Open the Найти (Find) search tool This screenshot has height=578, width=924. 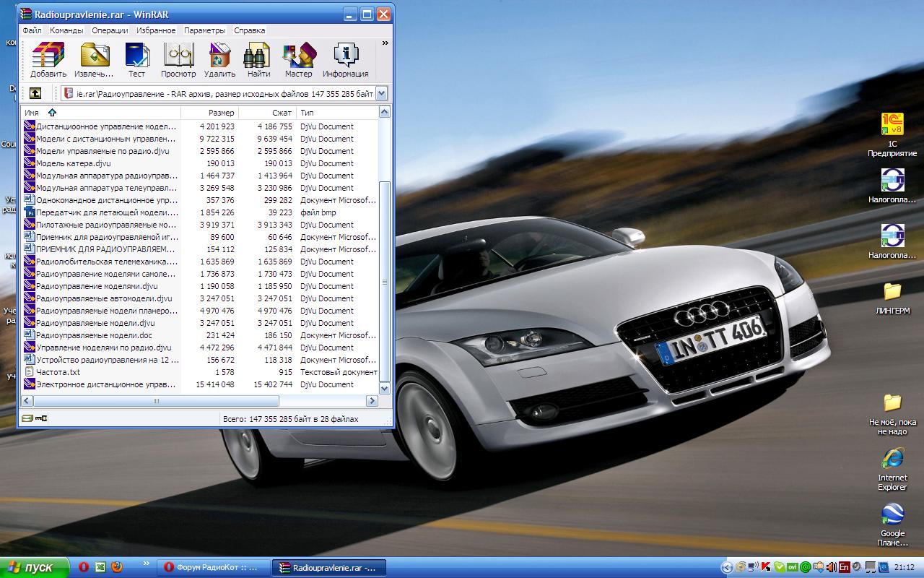click(x=258, y=59)
